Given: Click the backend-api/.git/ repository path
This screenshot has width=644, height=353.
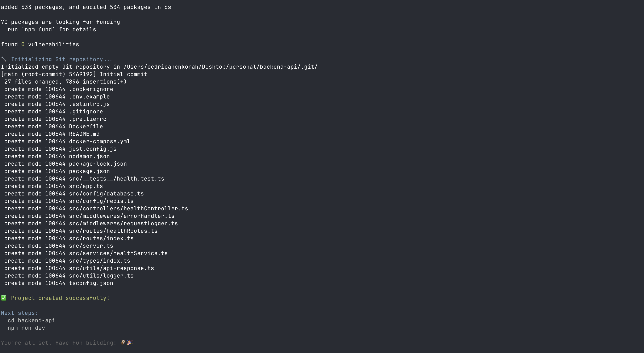Looking at the screenshot, I should point(220,67).
